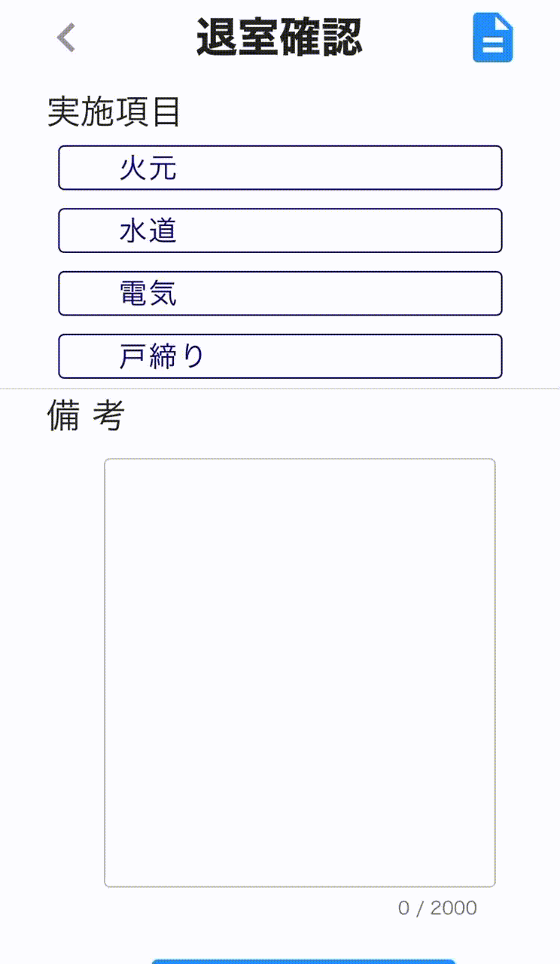
Task: Toggle the 火元 check item
Action: pos(280,168)
